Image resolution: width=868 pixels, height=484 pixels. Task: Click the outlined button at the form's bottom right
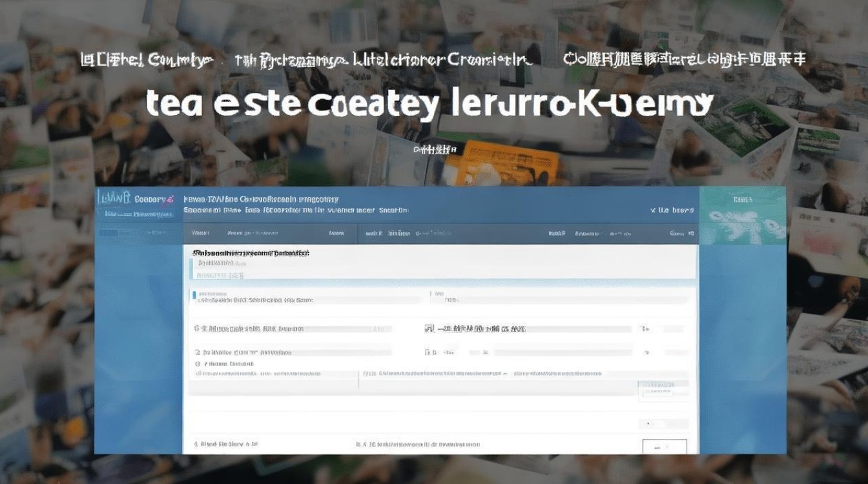click(665, 446)
